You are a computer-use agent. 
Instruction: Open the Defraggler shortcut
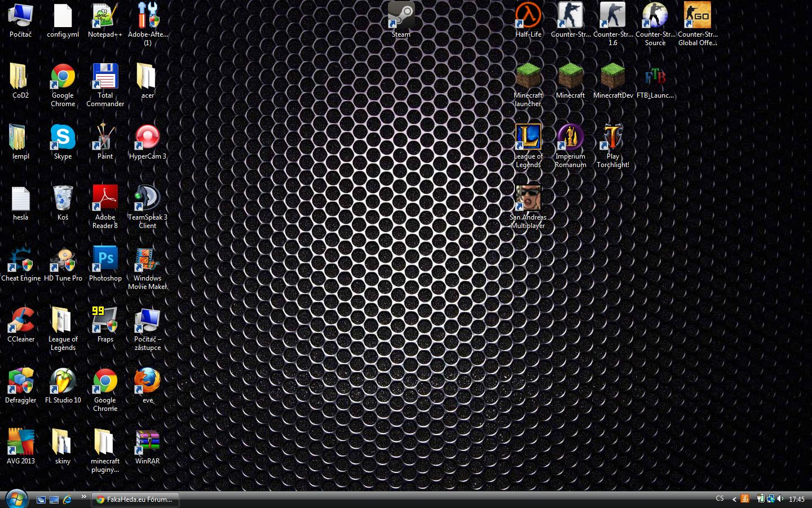click(x=21, y=386)
